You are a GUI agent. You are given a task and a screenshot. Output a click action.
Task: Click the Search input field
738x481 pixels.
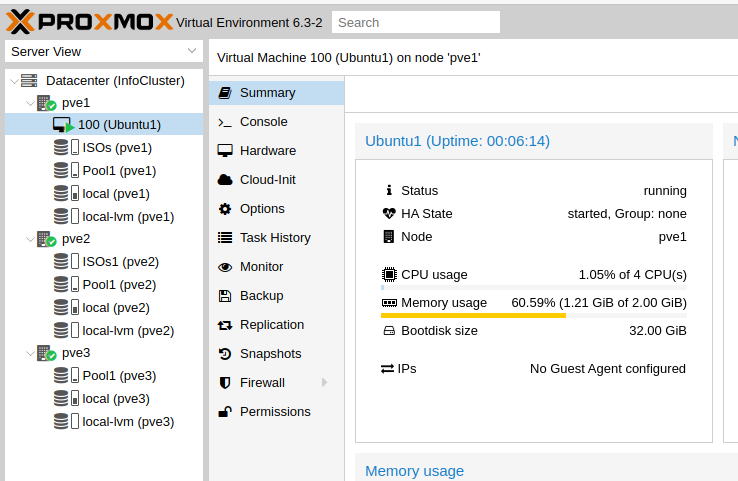tap(416, 22)
